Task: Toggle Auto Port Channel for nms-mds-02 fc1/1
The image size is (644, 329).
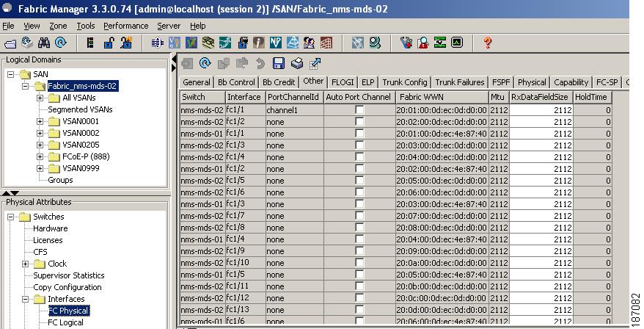Action: 360,110
